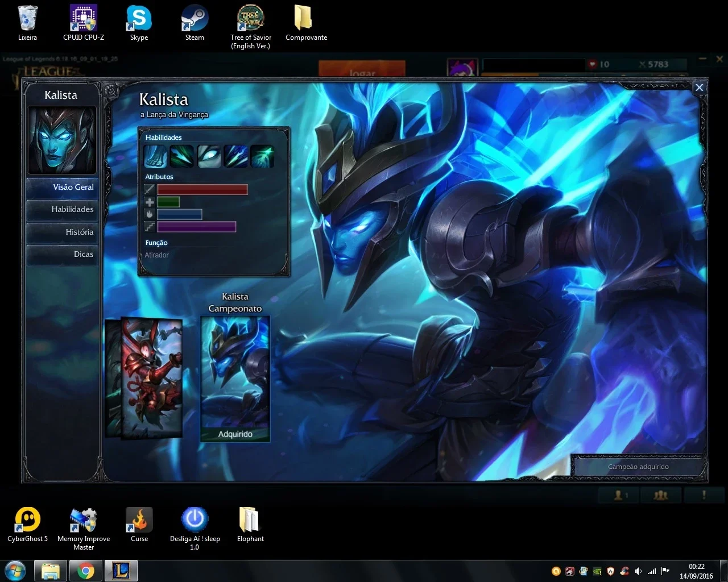Select the blue spears fourth ability icon

[x=235, y=156]
